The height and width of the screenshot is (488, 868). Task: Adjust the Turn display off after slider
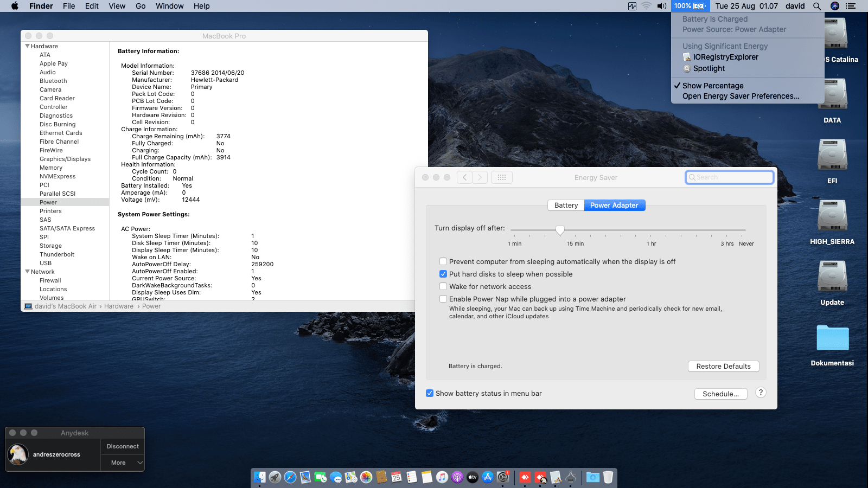(560, 230)
